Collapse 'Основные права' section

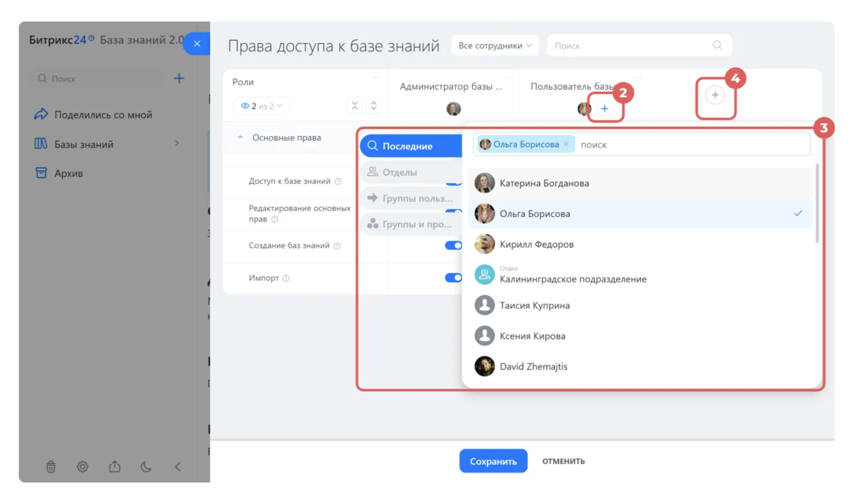[x=240, y=137]
